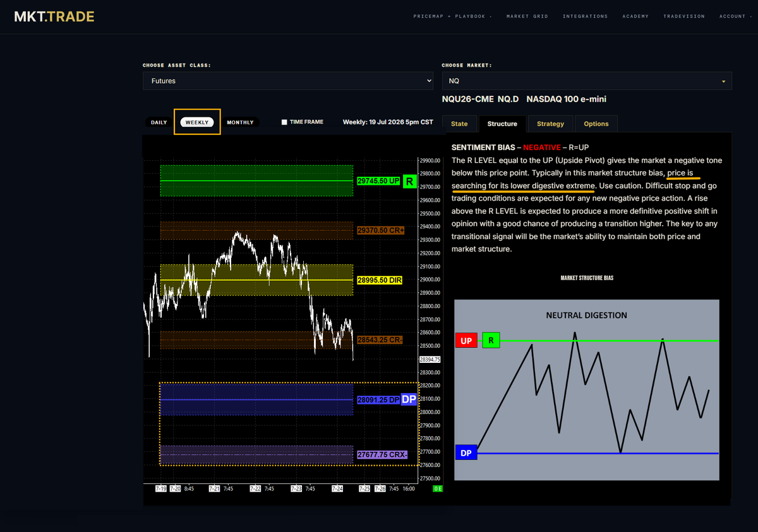Image resolution: width=758 pixels, height=532 pixels.
Task: Open the Pricemap + Playbook menu
Action: coord(452,16)
